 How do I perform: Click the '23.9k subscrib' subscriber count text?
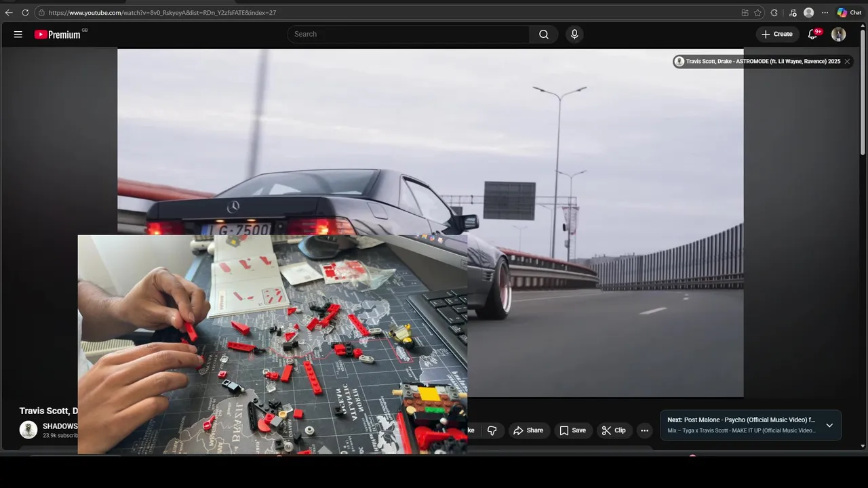60,435
